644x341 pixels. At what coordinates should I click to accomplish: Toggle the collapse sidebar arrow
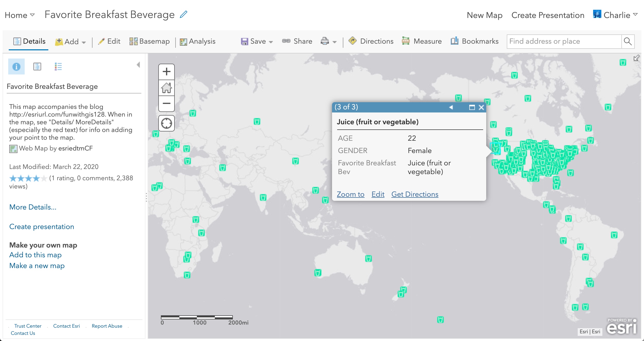138,65
